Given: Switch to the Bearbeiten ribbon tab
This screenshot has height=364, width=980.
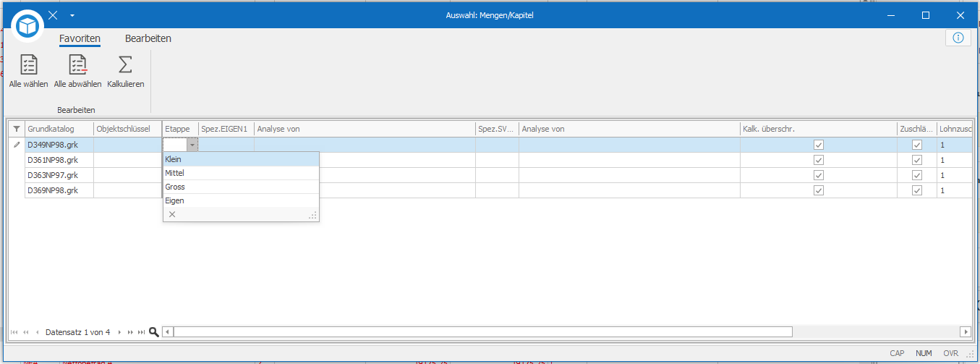Looking at the screenshot, I should (148, 38).
